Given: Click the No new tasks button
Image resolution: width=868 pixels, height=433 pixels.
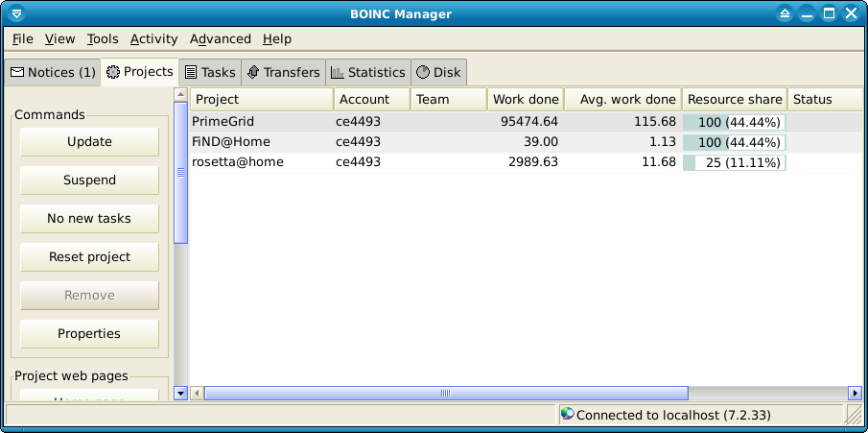Looking at the screenshot, I should 90,219.
